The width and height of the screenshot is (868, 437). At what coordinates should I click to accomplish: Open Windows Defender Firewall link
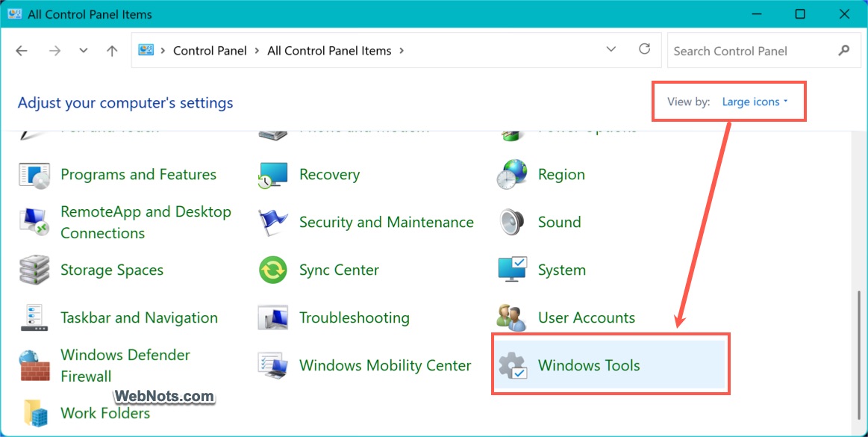click(x=125, y=365)
